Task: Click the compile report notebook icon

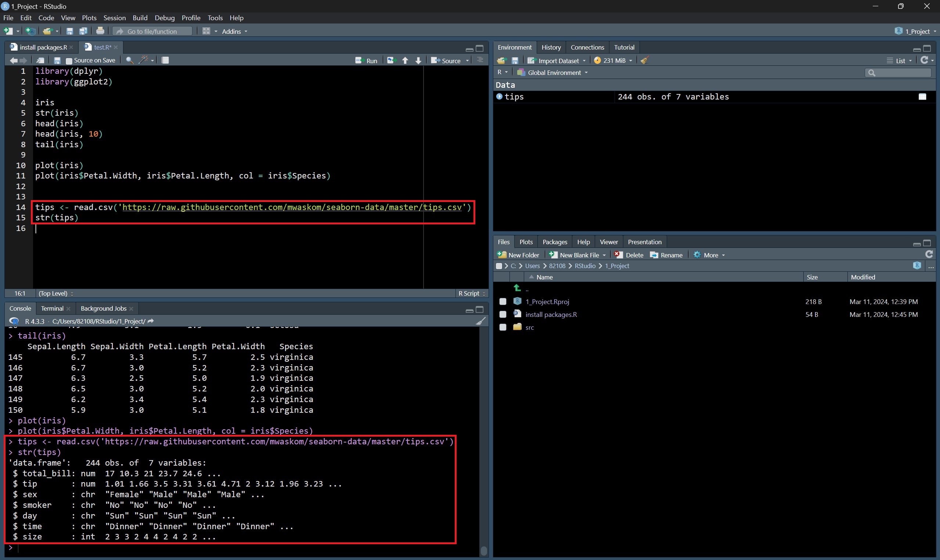Action: [x=165, y=60]
